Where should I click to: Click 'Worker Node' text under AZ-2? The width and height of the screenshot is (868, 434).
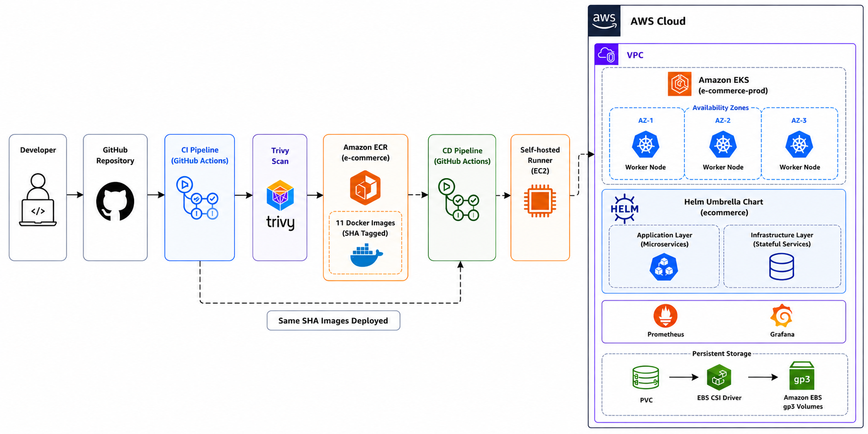pos(723,167)
